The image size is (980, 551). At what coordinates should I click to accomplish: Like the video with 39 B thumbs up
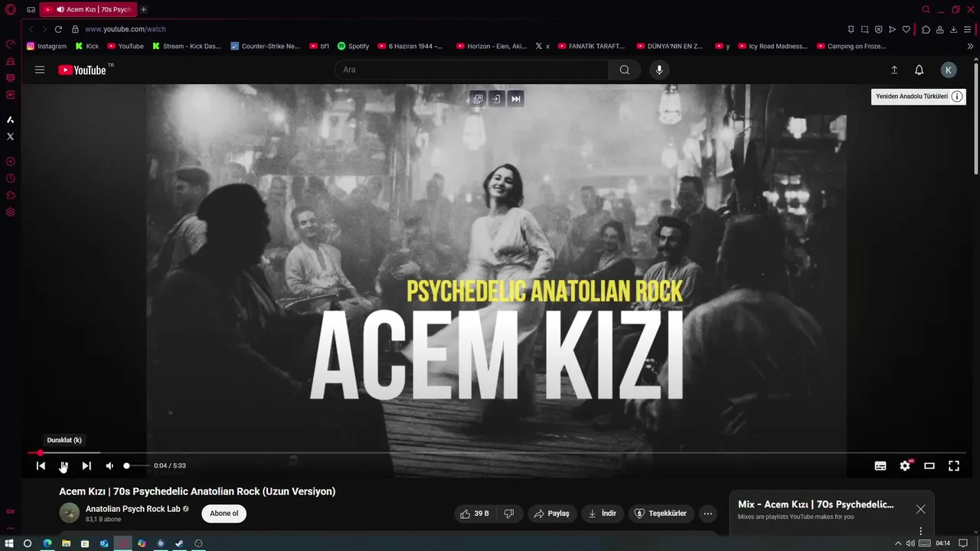click(475, 514)
